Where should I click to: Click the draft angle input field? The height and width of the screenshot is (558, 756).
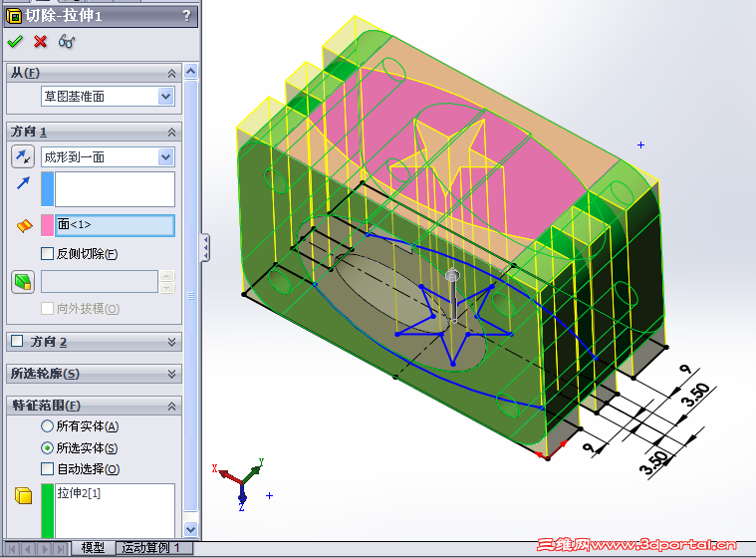pos(100,282)
